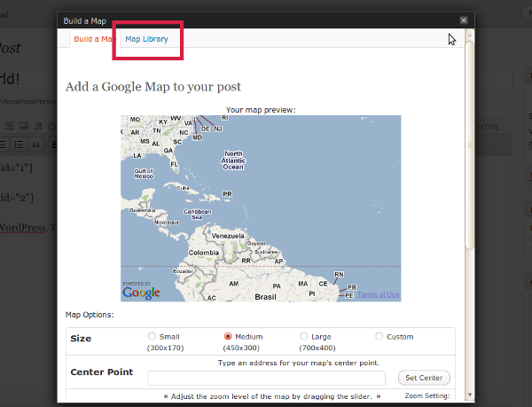This screenshot has height=407, width=532.
Task: Choose the Custom map size option
Action: pos(379,336)
